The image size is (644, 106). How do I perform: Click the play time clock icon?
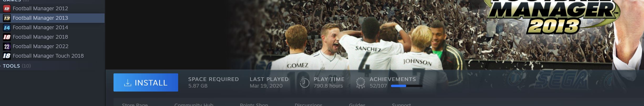click(x=305, y=83)
